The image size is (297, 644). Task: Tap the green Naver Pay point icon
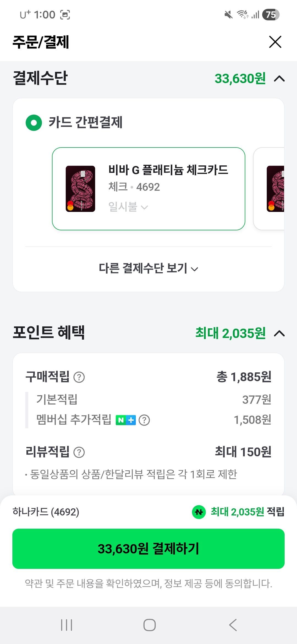point(199,512)
